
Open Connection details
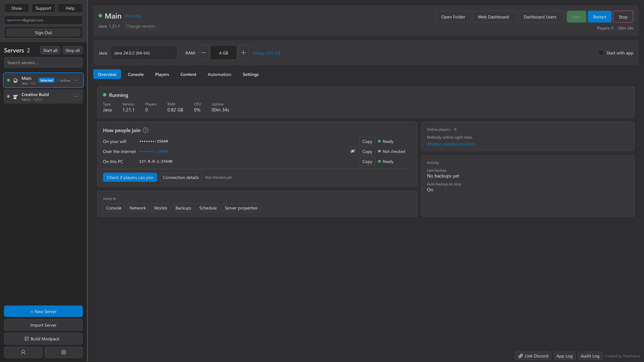[x=181, y=177]
